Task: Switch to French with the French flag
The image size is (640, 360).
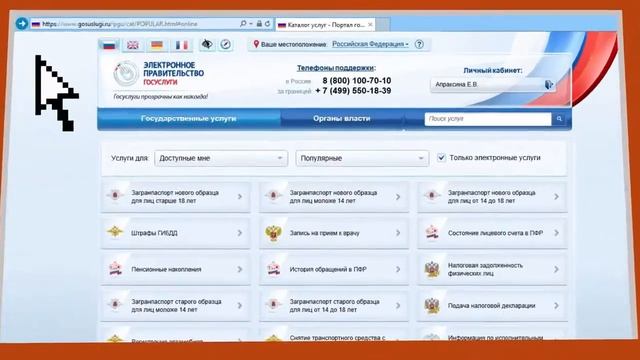Action: [182, 45]
